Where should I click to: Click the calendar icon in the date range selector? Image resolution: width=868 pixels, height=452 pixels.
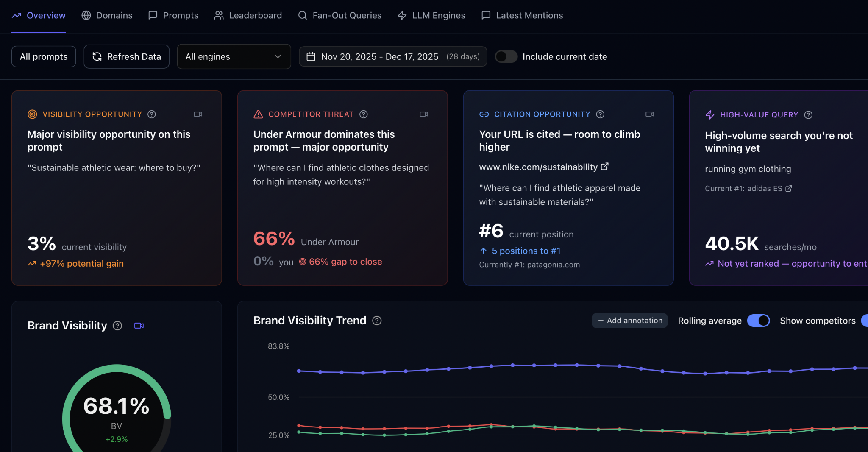312,56
